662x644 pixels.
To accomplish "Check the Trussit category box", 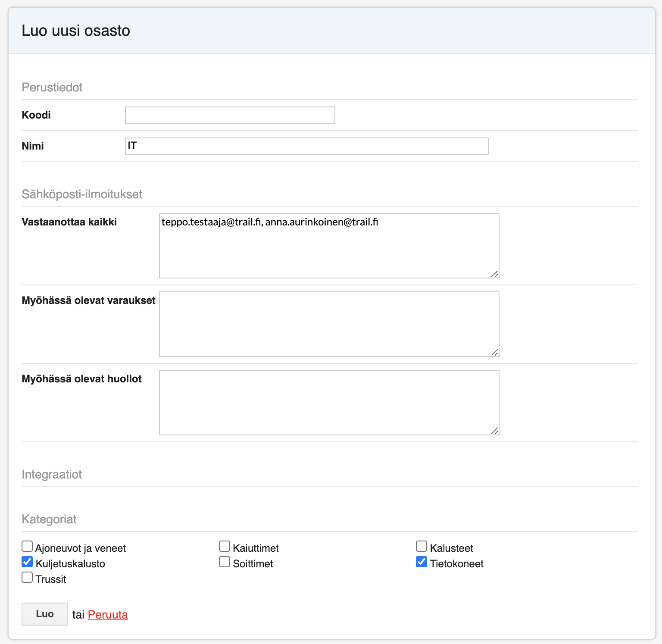I will click(27, 578).
